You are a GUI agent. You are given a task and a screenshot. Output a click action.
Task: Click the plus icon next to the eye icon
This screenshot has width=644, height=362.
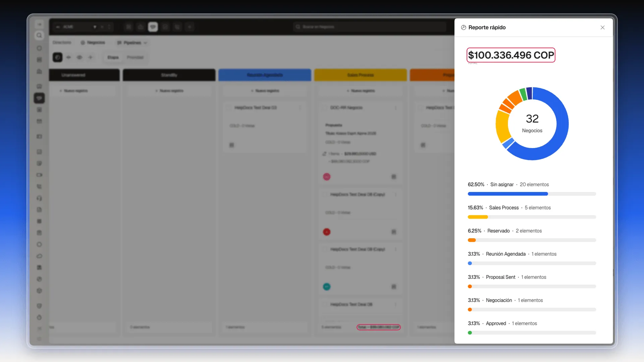click(x=91, y=57)
